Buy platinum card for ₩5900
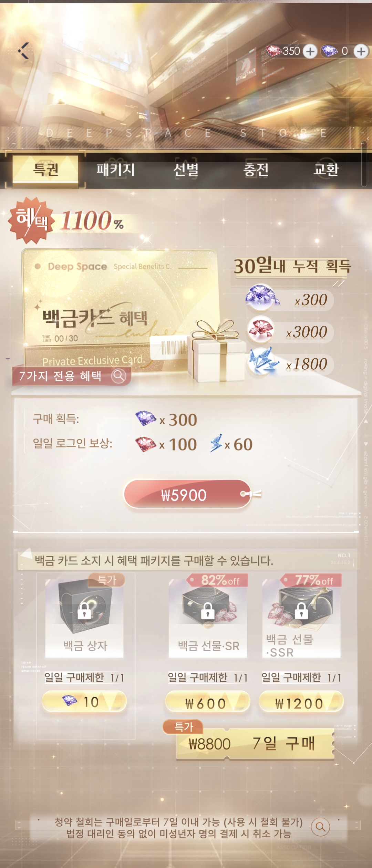Viewport: 372px width, 868px height. pos(188,494)
